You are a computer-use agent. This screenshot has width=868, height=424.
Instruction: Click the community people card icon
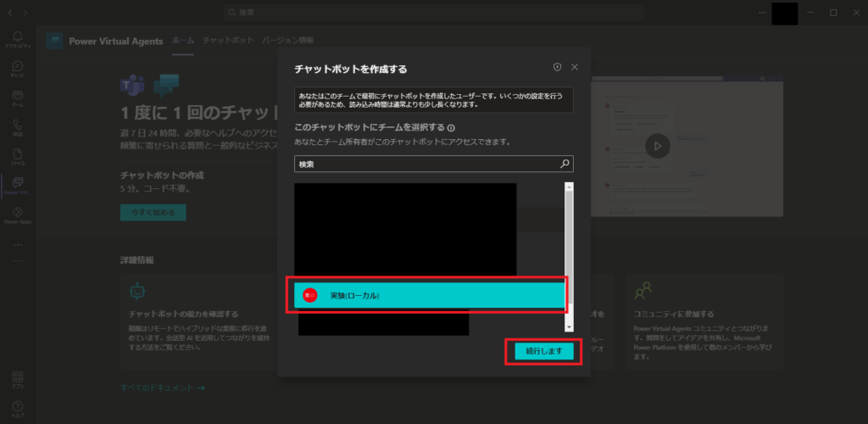pos(643,291)
